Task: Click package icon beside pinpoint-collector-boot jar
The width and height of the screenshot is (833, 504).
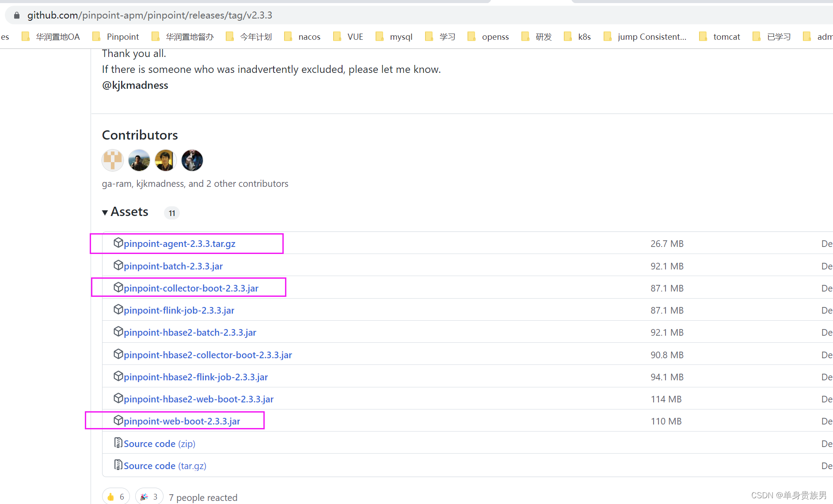Action: pos(118,287)
